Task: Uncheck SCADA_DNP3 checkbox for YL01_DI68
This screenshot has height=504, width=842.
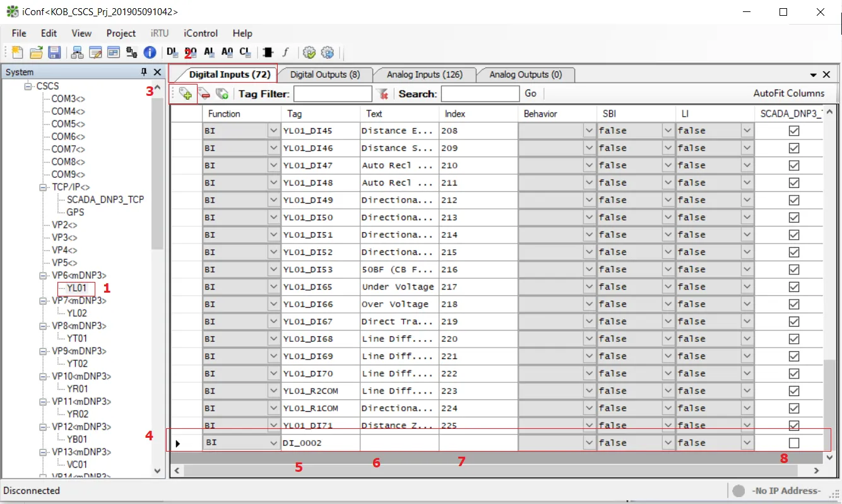Action: coord(794,339)
